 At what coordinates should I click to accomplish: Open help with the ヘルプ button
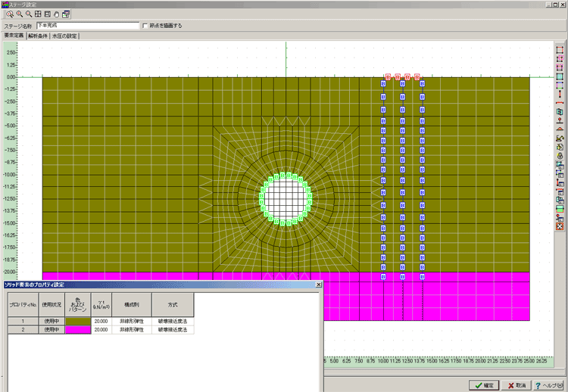pos(548,384)
